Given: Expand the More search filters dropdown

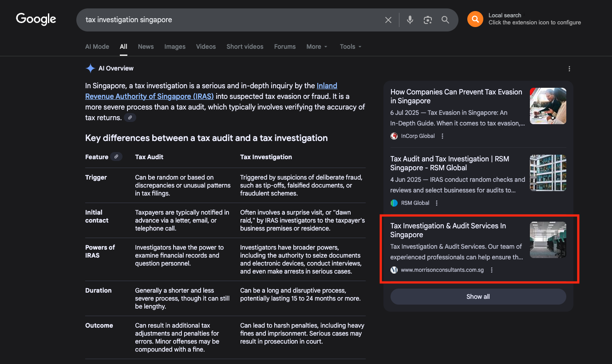Looking at the screenshot, I should click(x=317, y=47).
